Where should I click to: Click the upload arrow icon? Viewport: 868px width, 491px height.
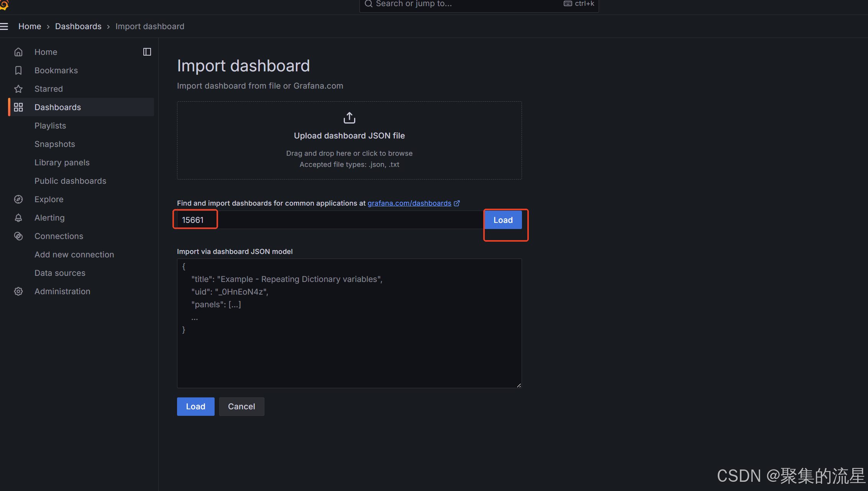tap(349, 118)
